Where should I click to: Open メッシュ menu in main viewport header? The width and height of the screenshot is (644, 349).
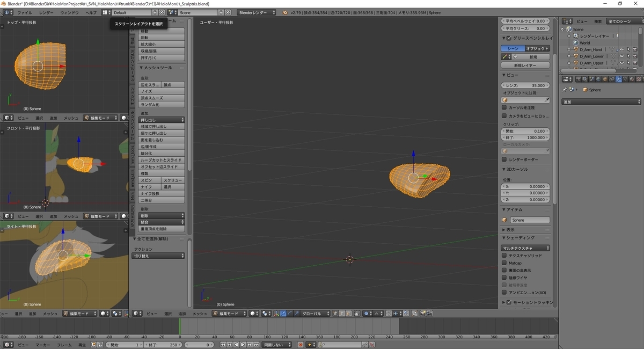(200, 313)
